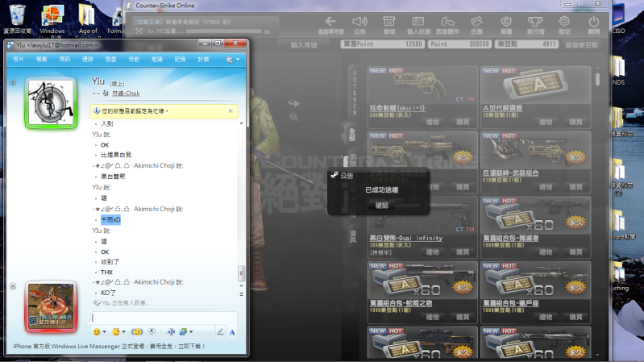This screenshot has width=644, height=362.
Task: Click the 檔案 files menu in Messenger
Action: [41, 60]
